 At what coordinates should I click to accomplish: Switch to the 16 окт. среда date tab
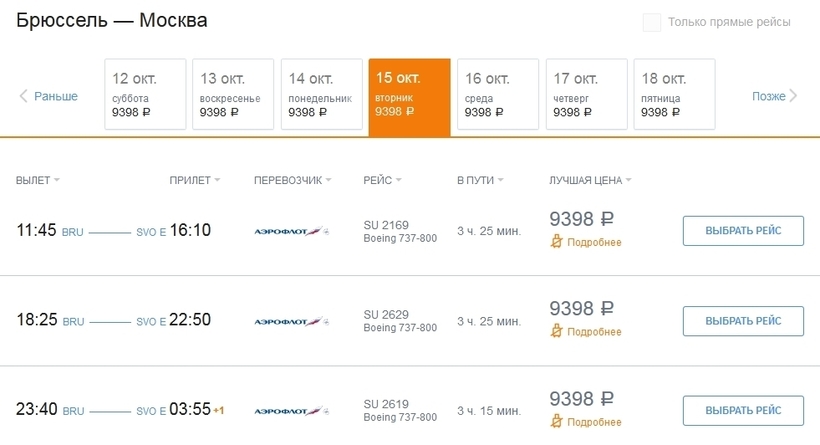coord(498,94)
